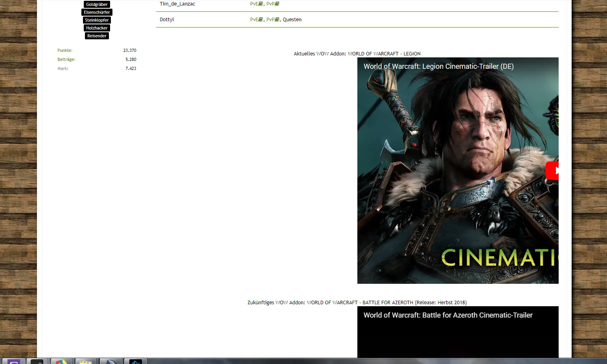Screen dimensions: 607x364
Task: Click the posts value 5.280
Action: (x=131, y=59)
